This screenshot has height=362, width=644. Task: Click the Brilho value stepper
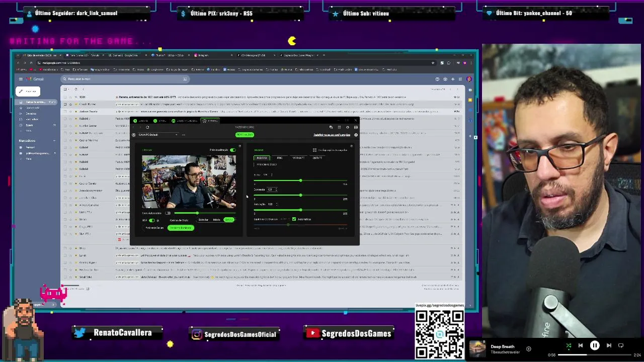click(x=272, y=175)
